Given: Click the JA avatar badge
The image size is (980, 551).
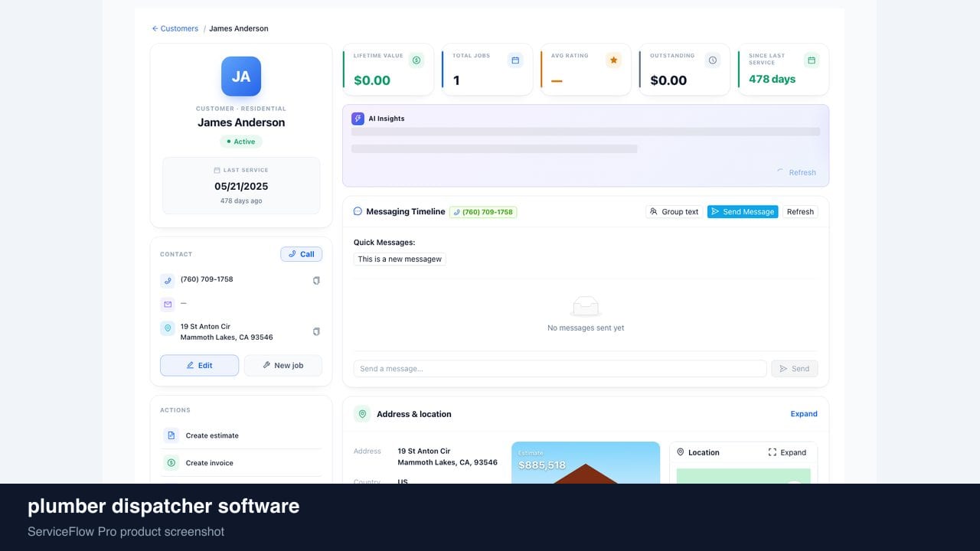Looking at the screenshot, I should [241, 77].
